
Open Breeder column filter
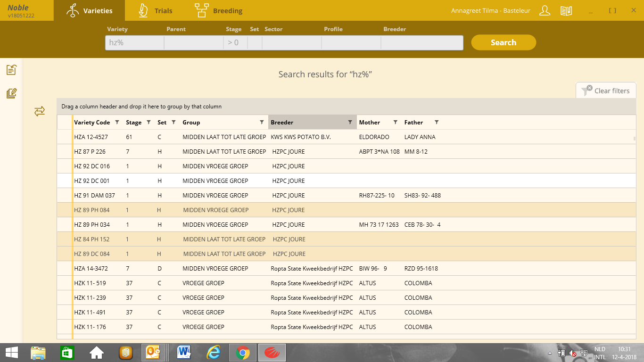pos(350,122)
